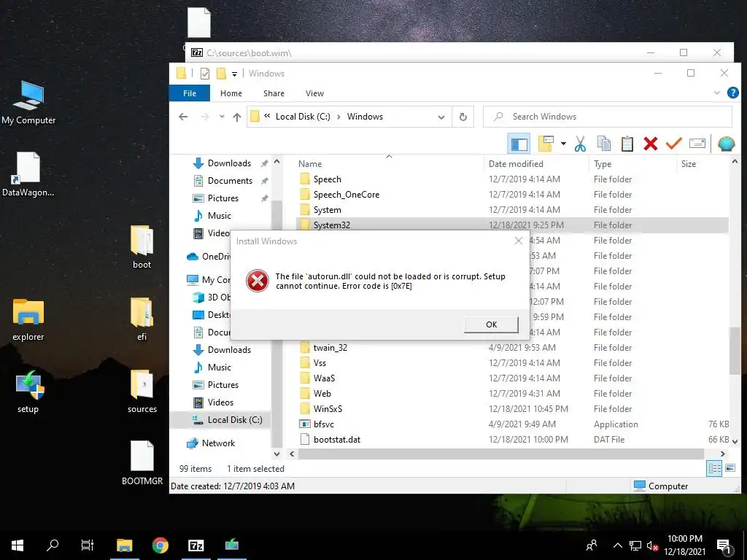Select the System32 folder
Viewport: 747px width, 560px height.
pyautogui.click(x=512, y=225)
